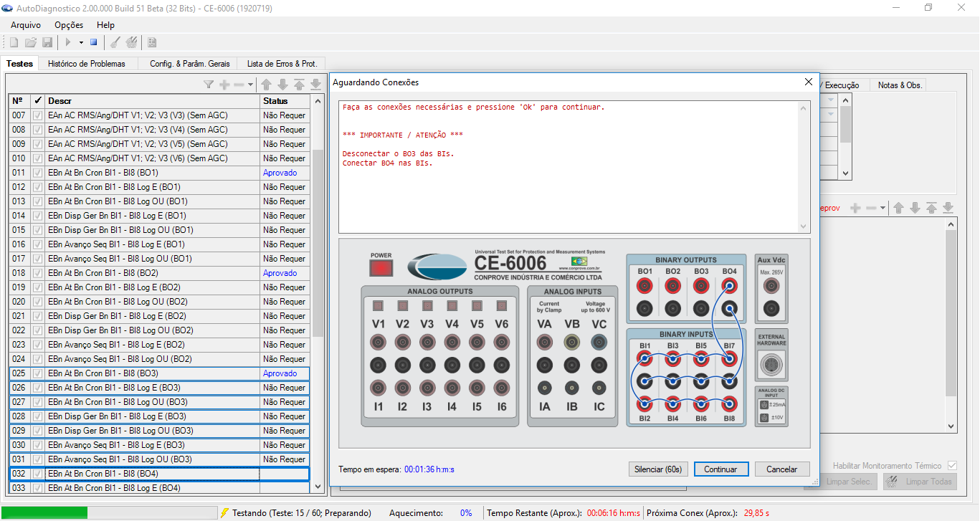Click the Silenciar (60s) button
Viewport: 980px width, 521px height.
658,469
